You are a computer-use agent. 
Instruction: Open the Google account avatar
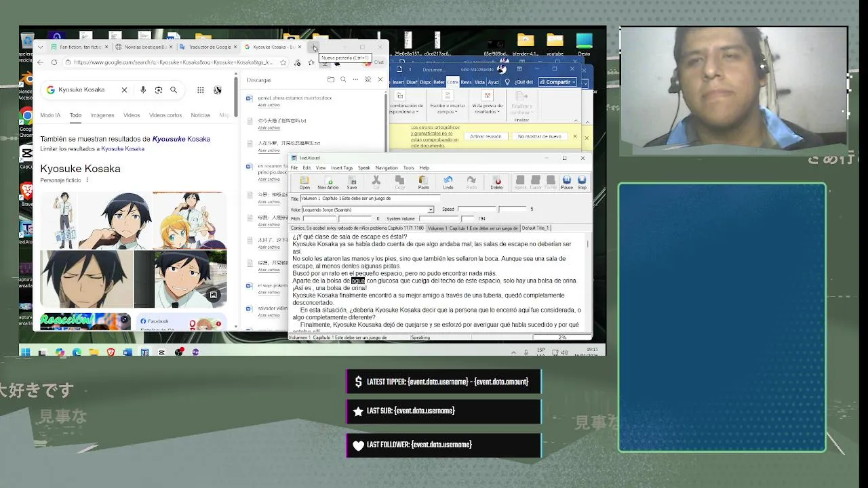[218, 89]
